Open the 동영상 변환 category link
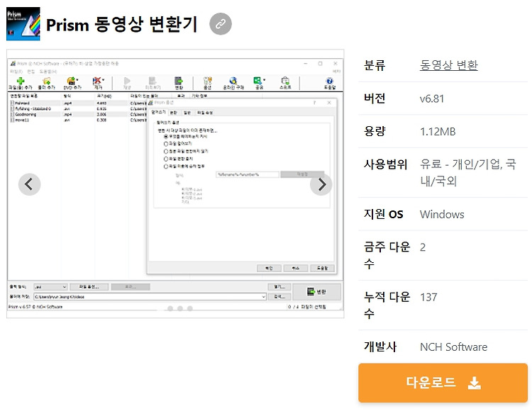 click(x=448, y=65)
